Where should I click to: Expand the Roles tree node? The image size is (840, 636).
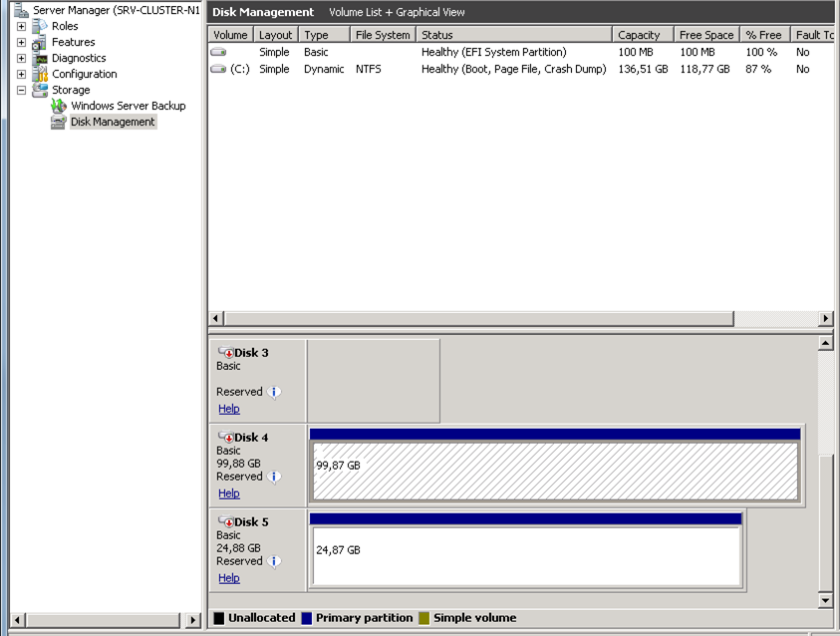coord(22,27)
